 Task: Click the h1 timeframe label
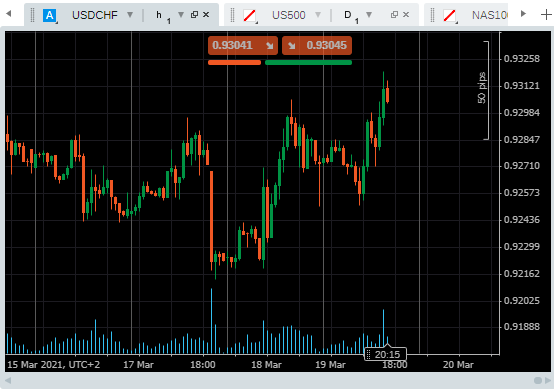163,16
